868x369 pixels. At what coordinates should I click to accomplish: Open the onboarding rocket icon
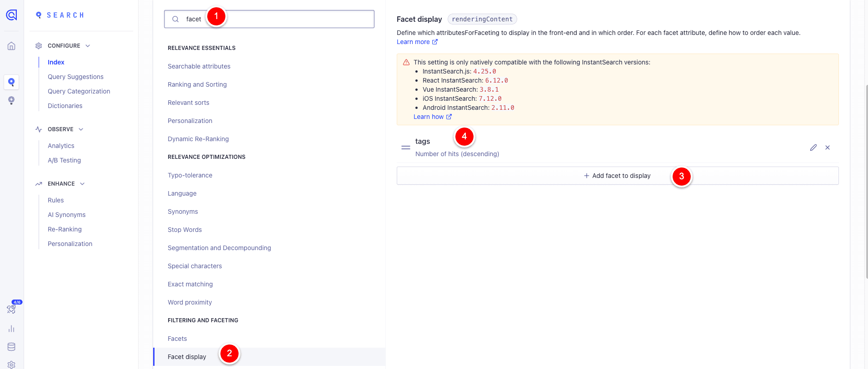11,309
